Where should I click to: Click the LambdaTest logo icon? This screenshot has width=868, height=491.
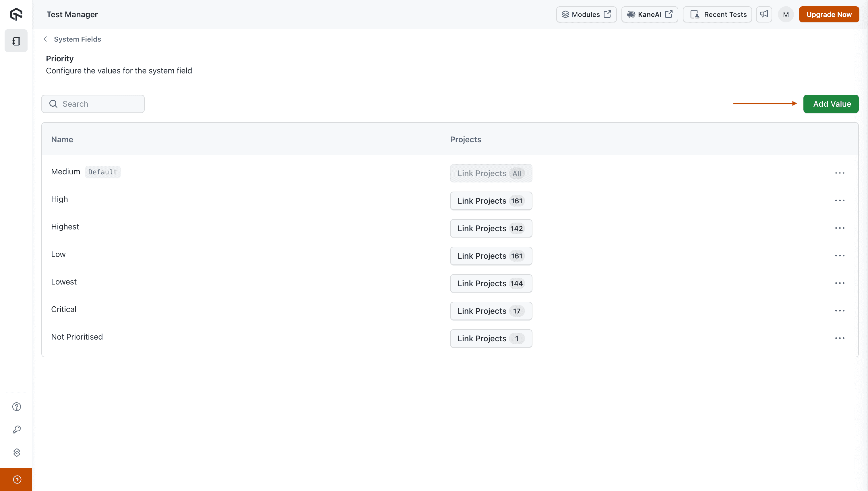(x=16, y=14)
